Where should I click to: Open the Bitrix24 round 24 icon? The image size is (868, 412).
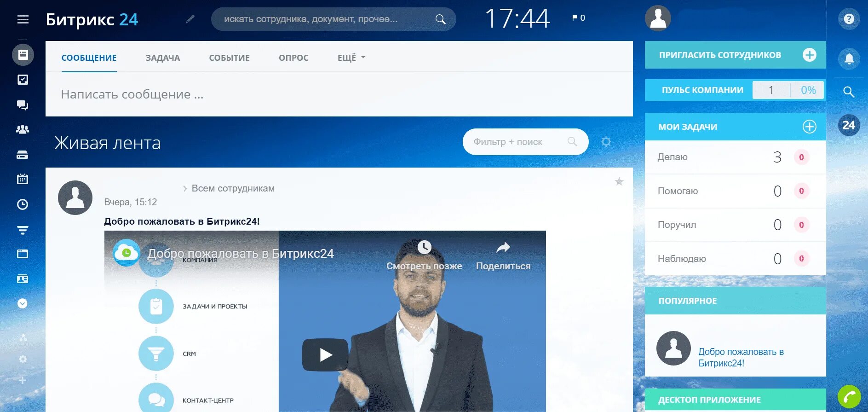(x=849, y=125)
